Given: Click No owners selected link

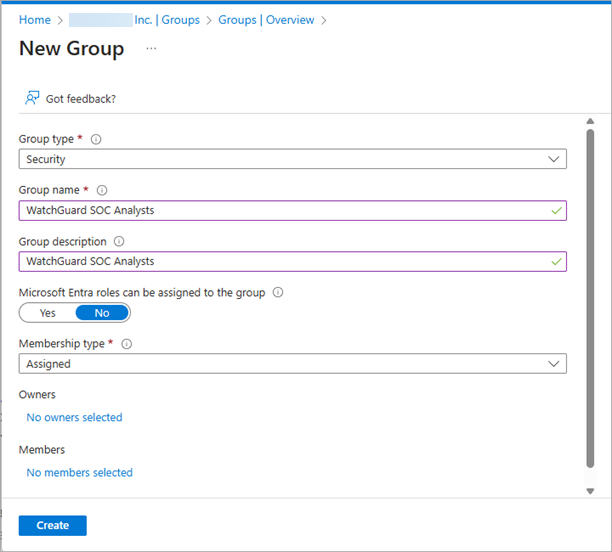Looking at the screenshot, I should click(x=74, y=417).
